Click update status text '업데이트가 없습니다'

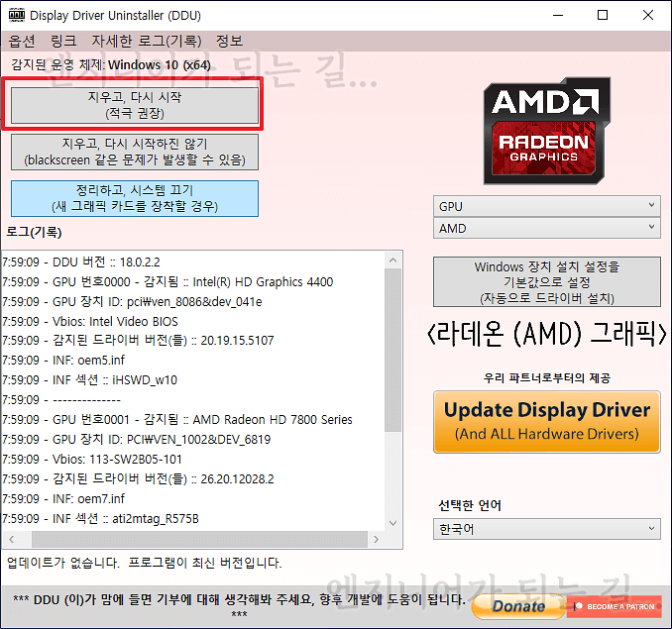tap(63, 563)
